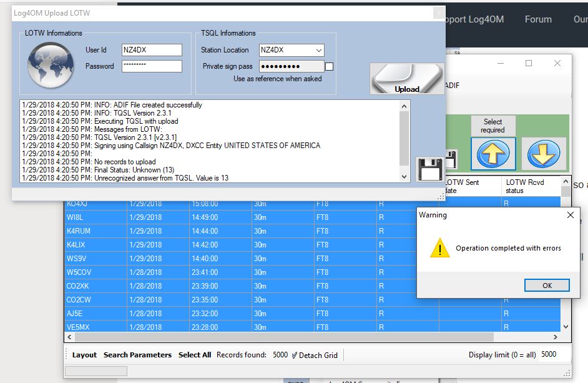
Task: Click the FT8 mode cell in K4RUM row
Action: pyautogui.click(x=345, y=231)
